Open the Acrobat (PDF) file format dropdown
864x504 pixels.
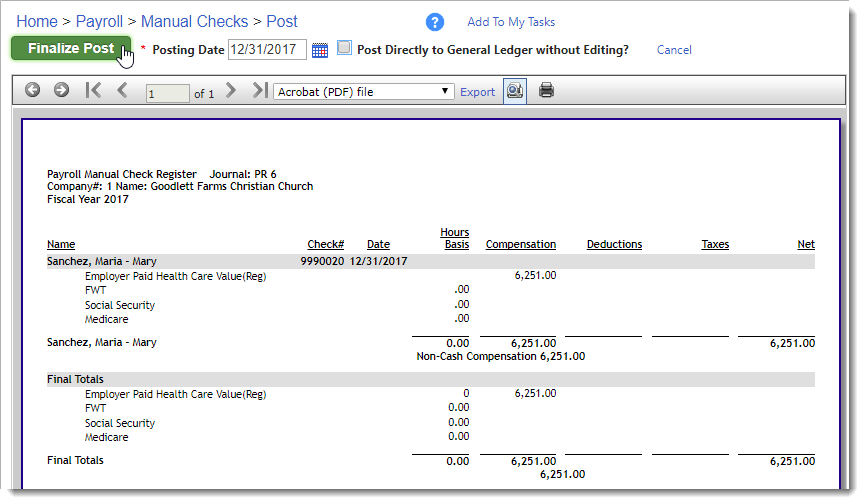click(364, 92)
